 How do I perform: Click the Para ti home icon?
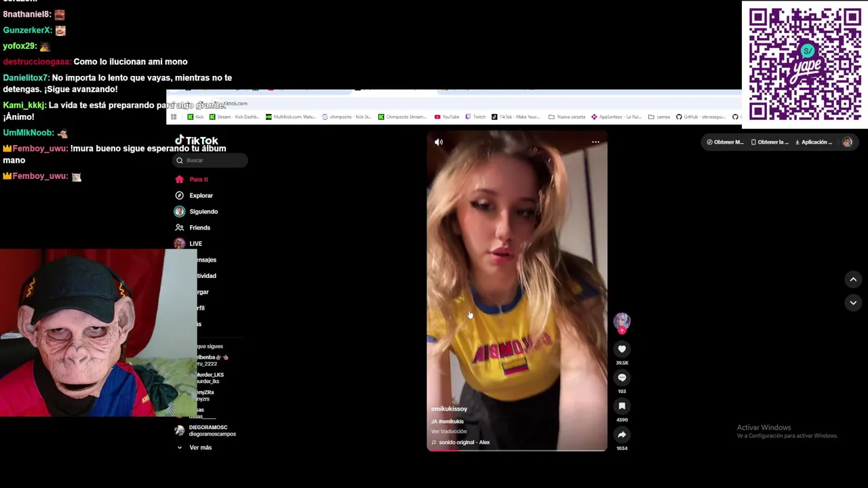coord(179,180)
